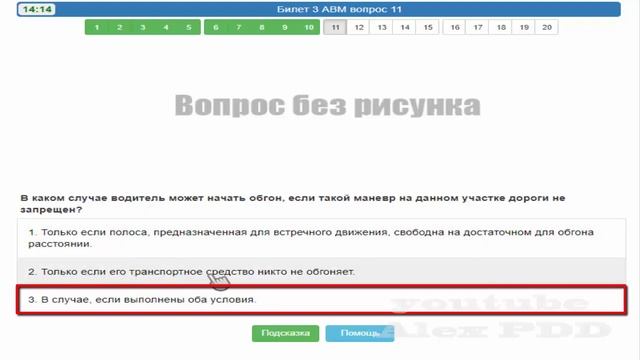This screenshot has width=640, height=360.
Task: Go to question number 7
Action: (239, 27)
